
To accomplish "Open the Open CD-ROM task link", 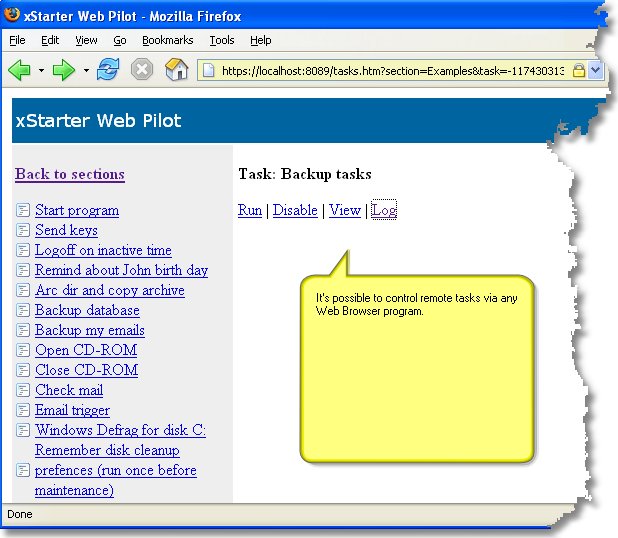I will coord(86,350).
